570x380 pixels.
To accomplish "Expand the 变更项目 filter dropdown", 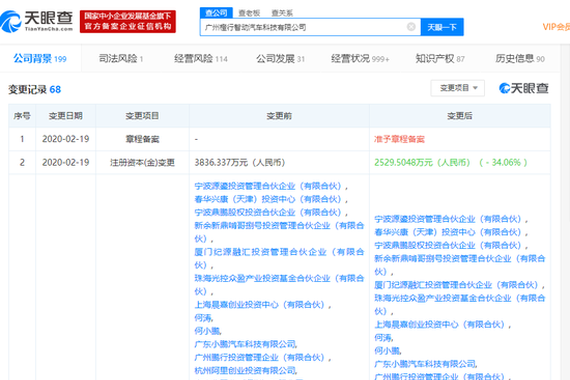I will tap(458, 88).
